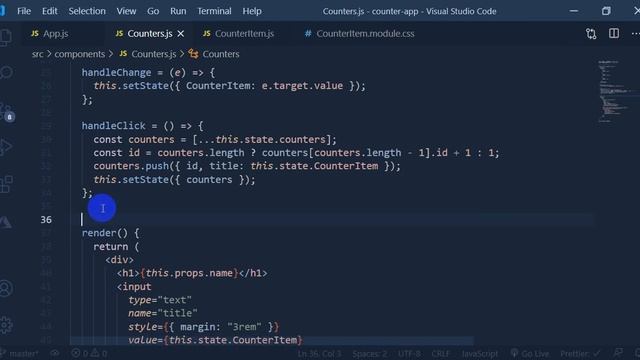Change indentation via Spaces: 2
This screenshot has height=360, width=640.
[x=369, y=353]
